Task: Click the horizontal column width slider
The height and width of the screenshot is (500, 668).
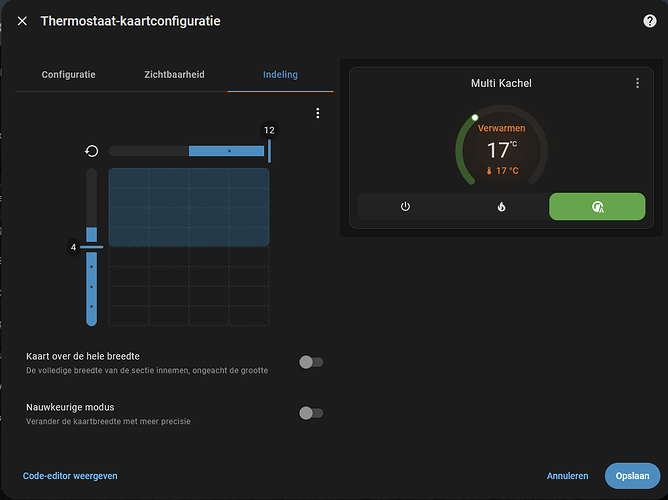Action: click(x=188, y=151)
